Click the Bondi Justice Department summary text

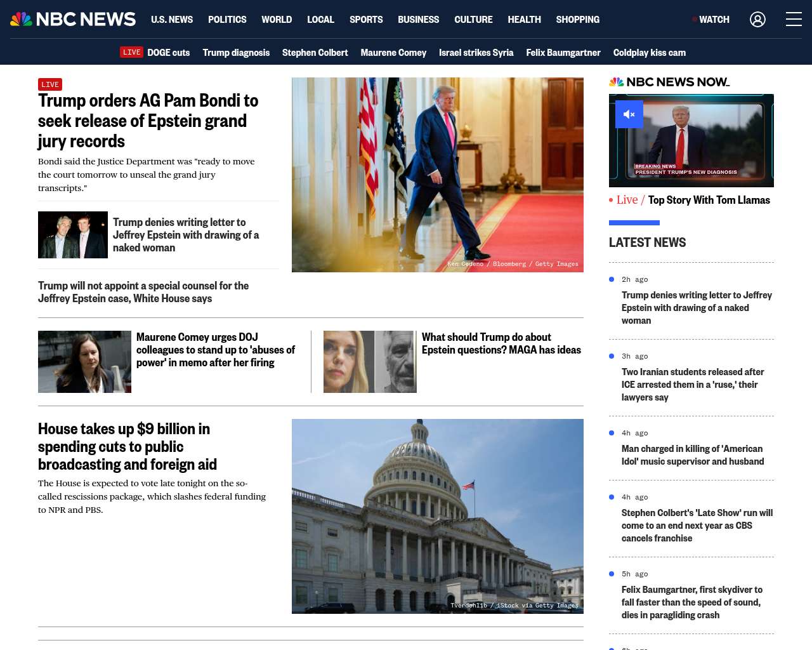click(x=147, y=175)
